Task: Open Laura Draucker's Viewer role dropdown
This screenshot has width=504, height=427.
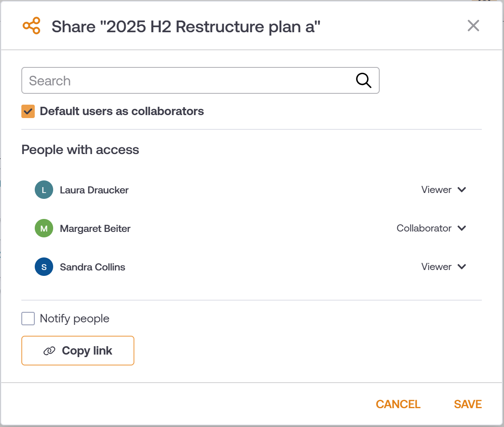Action: point(444,190)
